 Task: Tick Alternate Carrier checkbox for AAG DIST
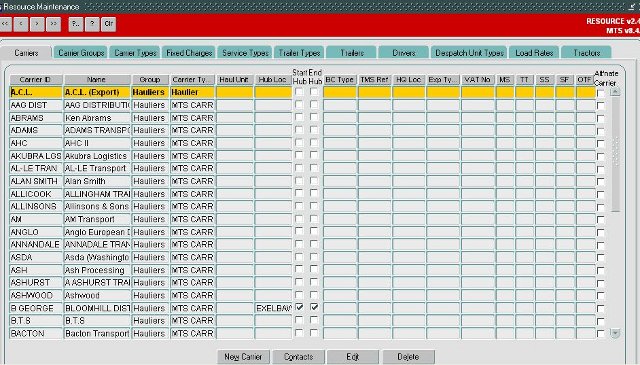point(600,106)
